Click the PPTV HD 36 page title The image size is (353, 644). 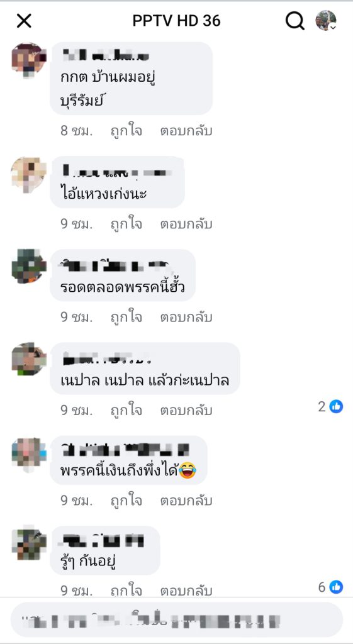coord(176,21)
